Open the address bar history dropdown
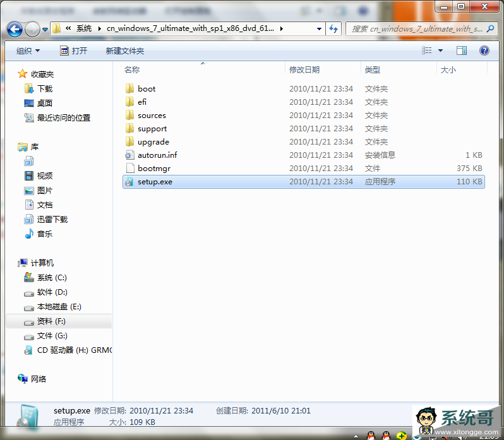The image size is (504, 440). click(x=319, y=29)
